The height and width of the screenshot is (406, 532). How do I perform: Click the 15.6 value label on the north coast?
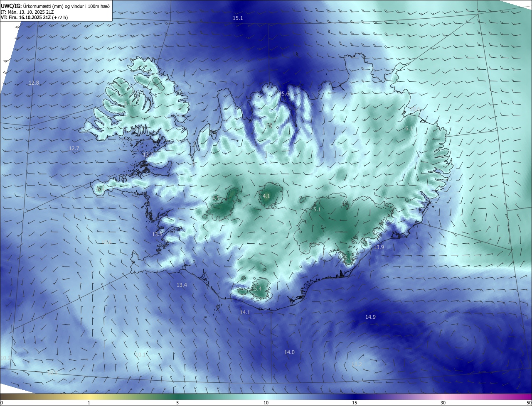point(284,94)
